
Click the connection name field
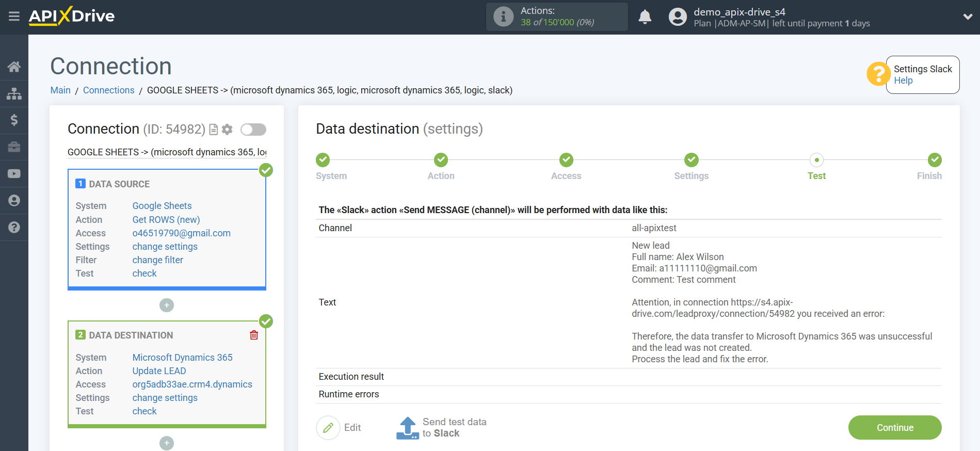pyautogui.click(x=167, y=152)
